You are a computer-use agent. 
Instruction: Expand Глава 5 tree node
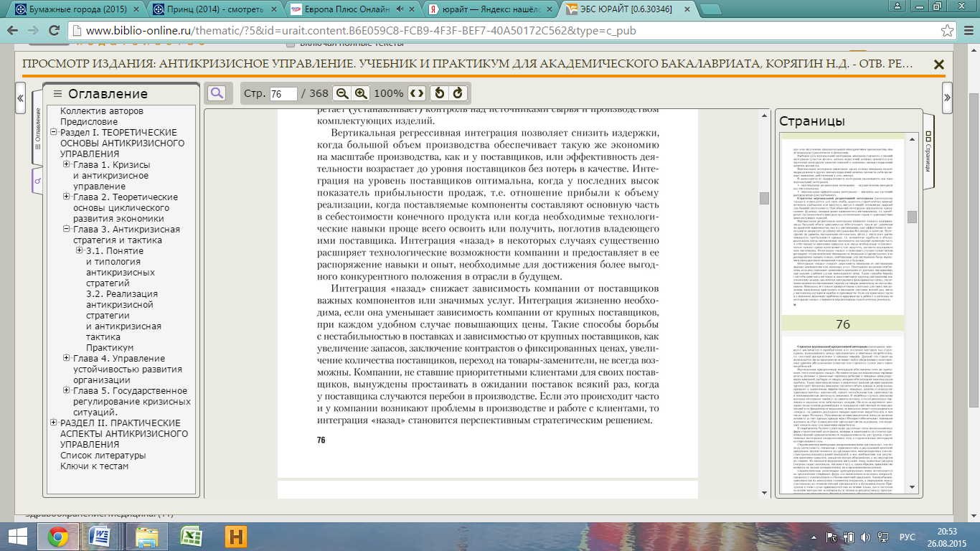(x=66, y=391)
